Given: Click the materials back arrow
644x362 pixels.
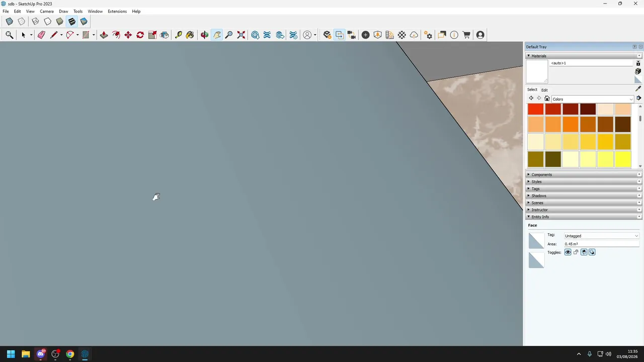Looking at the screenshot, I should pos(531,99).
